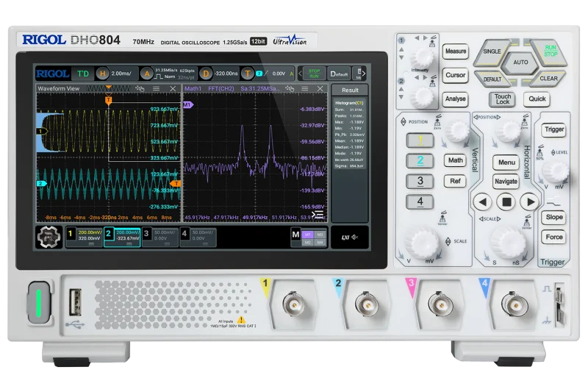The width and height of the screenshot is (588, 392).
Task: Select the yellow channel 1 ground marker
Action: 41,131
